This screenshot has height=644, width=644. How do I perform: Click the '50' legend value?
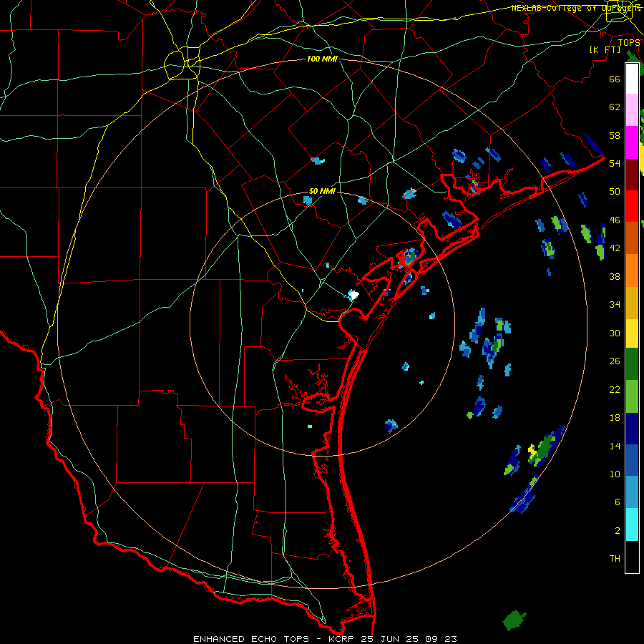615,192
